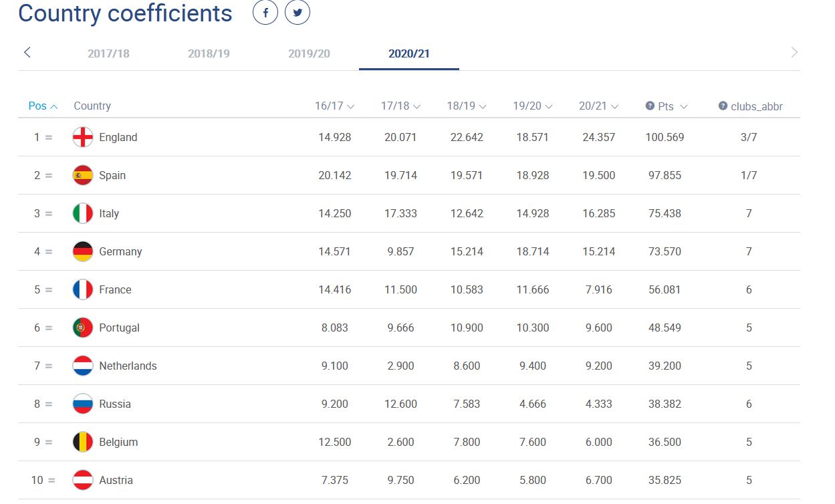Screen dimensions: 835x504
Task: Sort table by Pts column
Action: [673, 106]
